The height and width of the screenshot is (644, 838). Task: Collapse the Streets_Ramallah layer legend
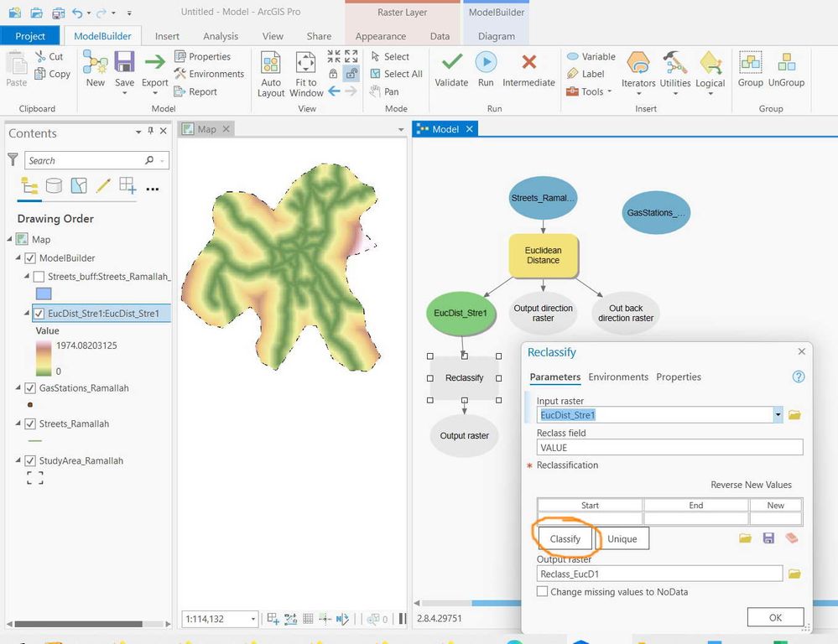[18, 423]
